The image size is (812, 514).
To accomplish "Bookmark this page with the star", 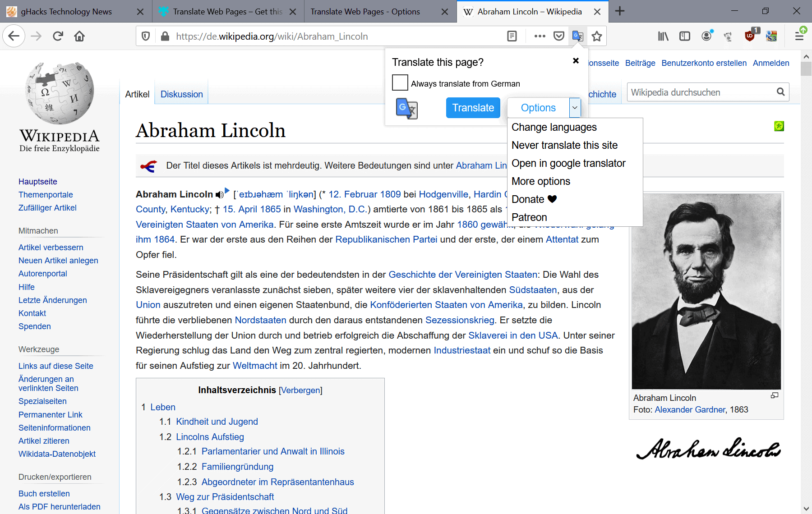I will 597,36.
